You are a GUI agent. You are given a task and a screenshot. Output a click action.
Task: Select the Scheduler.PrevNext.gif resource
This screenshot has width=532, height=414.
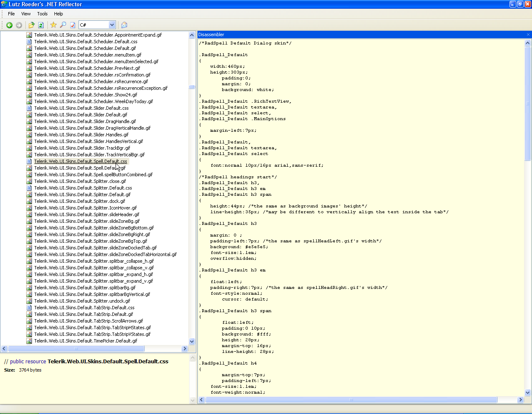tap(87, 68)
